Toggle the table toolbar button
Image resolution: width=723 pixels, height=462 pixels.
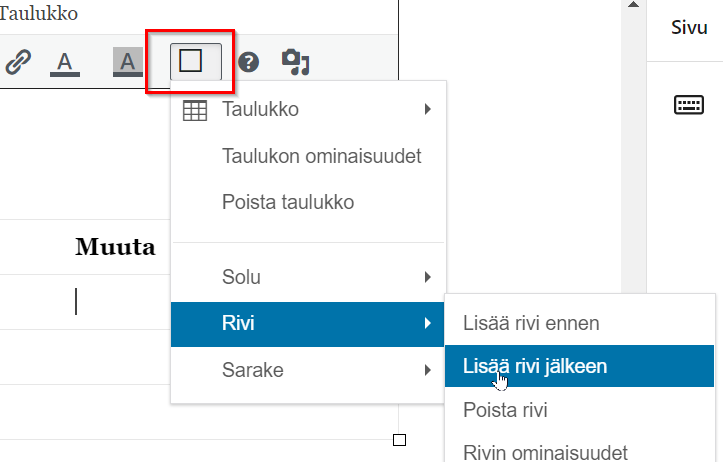click(190, 62)
